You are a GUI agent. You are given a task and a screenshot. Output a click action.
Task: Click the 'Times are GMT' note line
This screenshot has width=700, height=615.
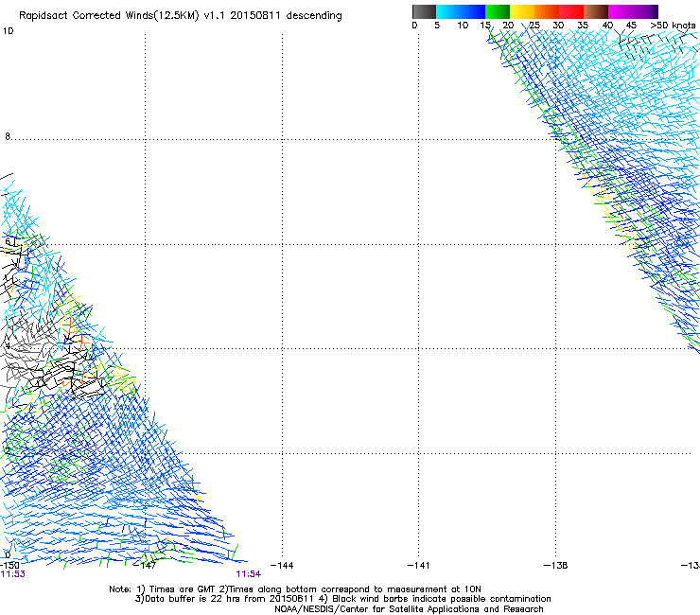[295, 589]
